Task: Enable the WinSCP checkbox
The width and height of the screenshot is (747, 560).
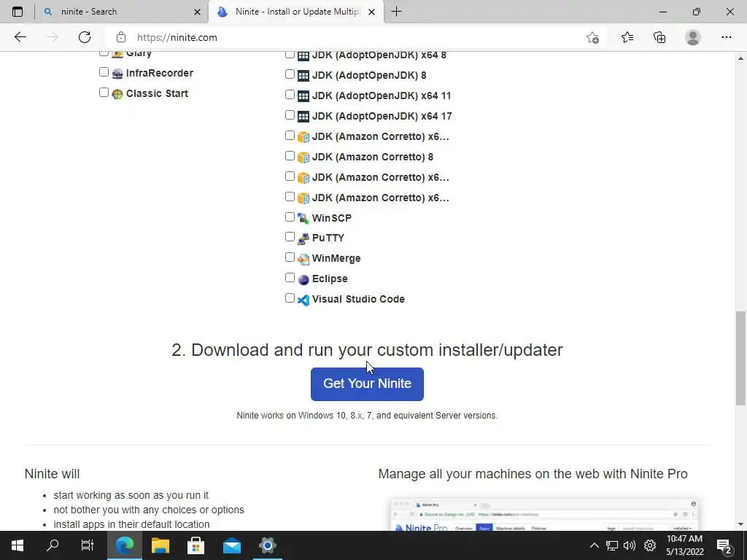Action: tap(290, 217)
